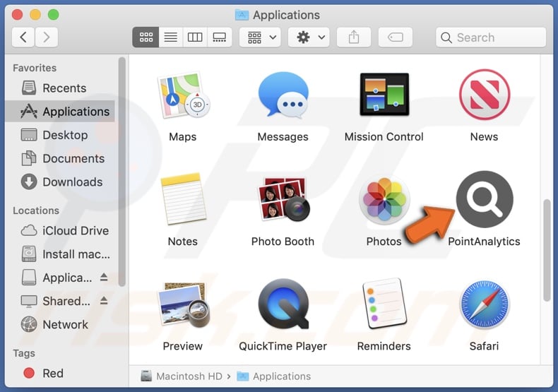Select the Photo Booth icon
Screen dimensions: 558x392
[284, 199]
